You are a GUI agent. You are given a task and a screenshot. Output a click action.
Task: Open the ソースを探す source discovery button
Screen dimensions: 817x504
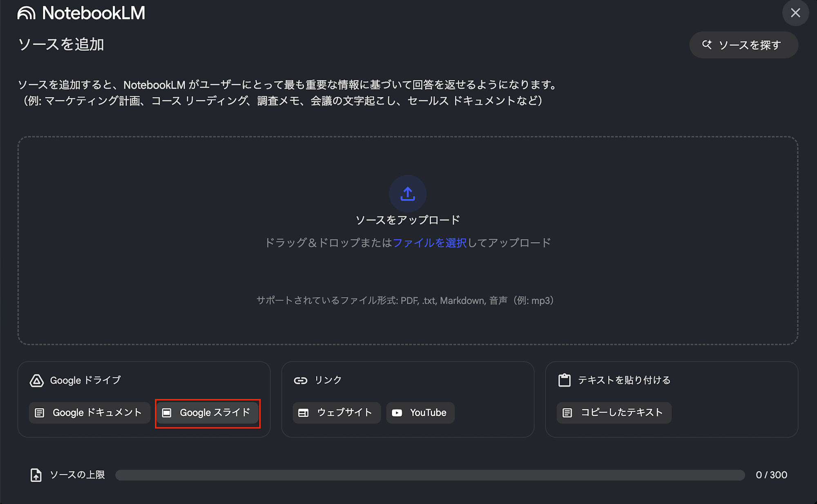point(743,45)
